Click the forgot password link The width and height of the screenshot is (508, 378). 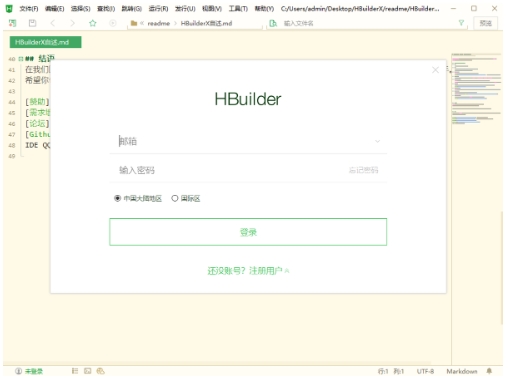point(363,170)
